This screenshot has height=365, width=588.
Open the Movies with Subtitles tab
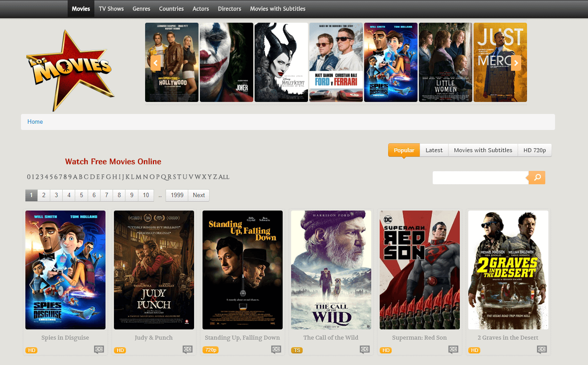[x=483, y=150]
